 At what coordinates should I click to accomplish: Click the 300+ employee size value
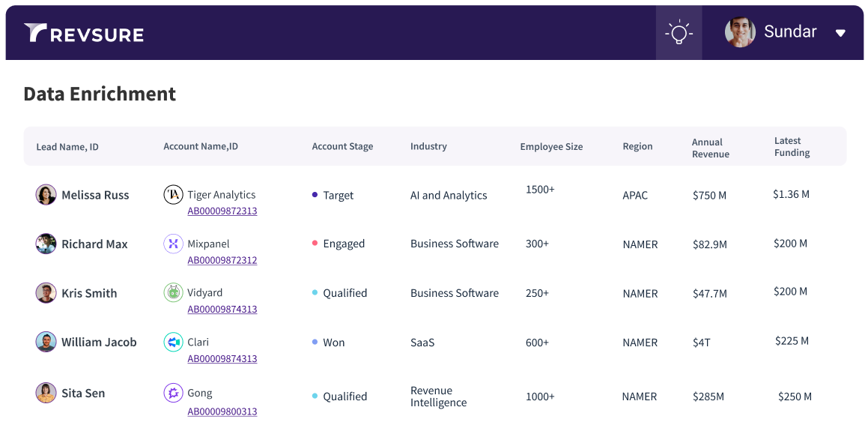(537, 244)
